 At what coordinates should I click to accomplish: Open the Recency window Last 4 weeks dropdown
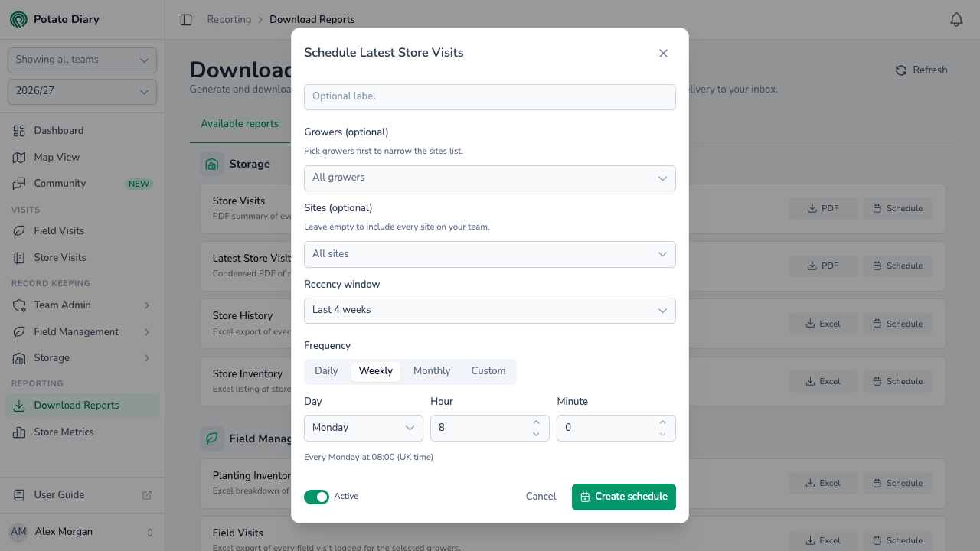pos(490,311)
